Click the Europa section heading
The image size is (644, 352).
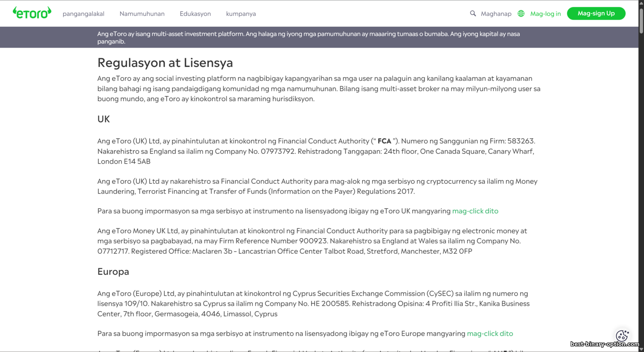(x=113, y=272)
